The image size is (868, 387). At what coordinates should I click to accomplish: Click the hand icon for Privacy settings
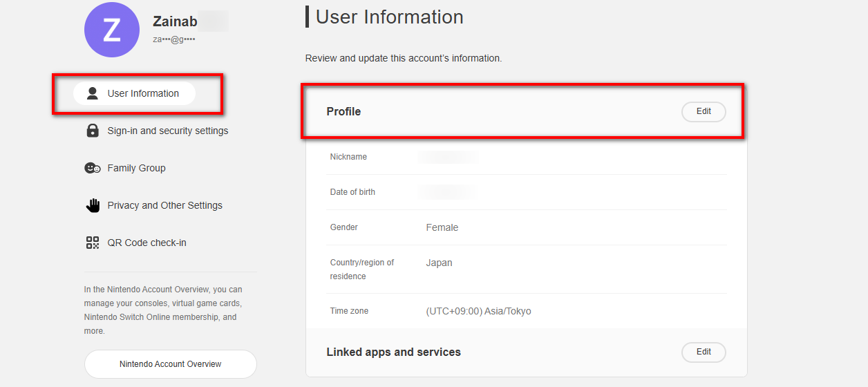[93, 205]
